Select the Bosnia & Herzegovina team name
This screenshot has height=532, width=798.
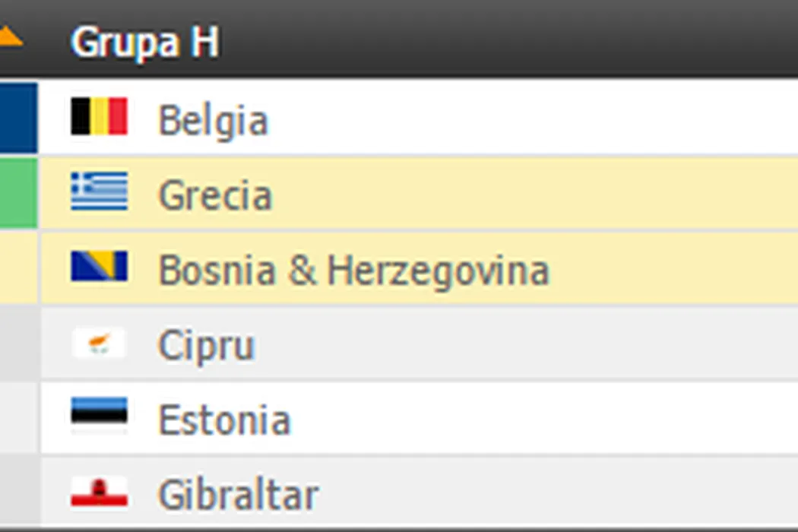[x=353, y=271]
